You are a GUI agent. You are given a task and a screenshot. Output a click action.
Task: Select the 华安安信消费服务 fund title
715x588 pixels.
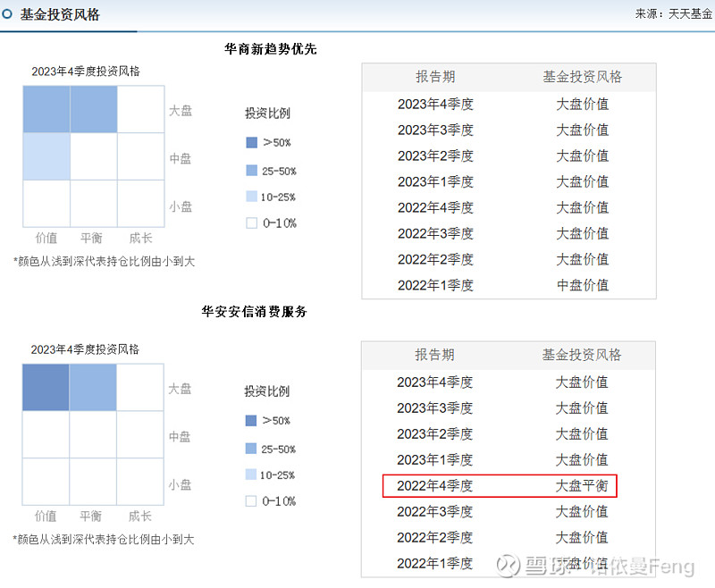[x=255, y=312]
